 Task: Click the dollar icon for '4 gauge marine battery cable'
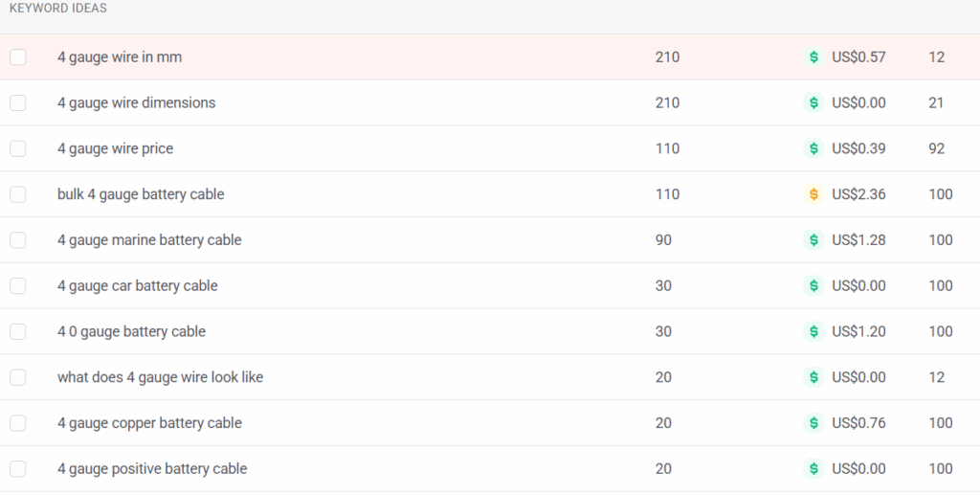[x=813, y=240]
